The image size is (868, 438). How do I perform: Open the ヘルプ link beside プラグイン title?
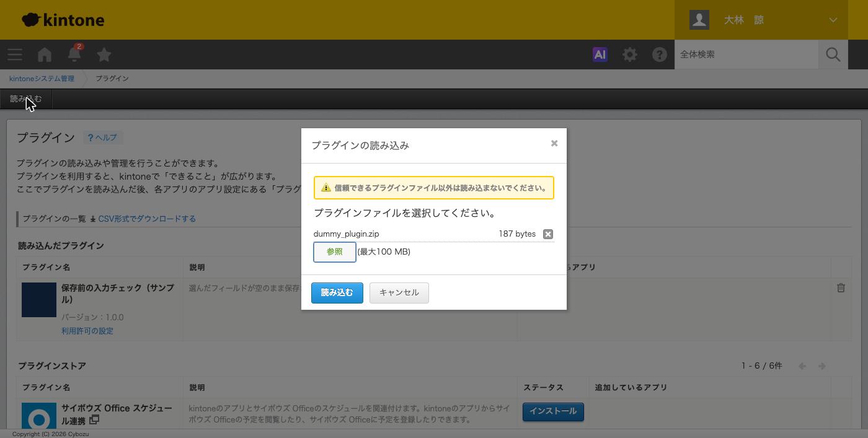coord(102,138)
